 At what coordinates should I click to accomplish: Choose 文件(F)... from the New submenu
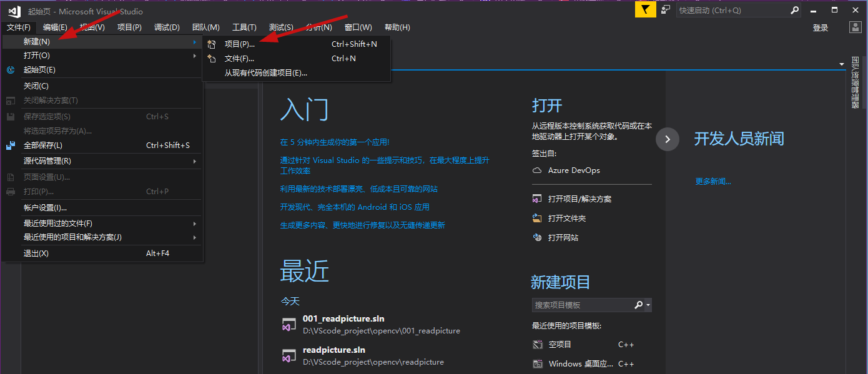[297, 59]
